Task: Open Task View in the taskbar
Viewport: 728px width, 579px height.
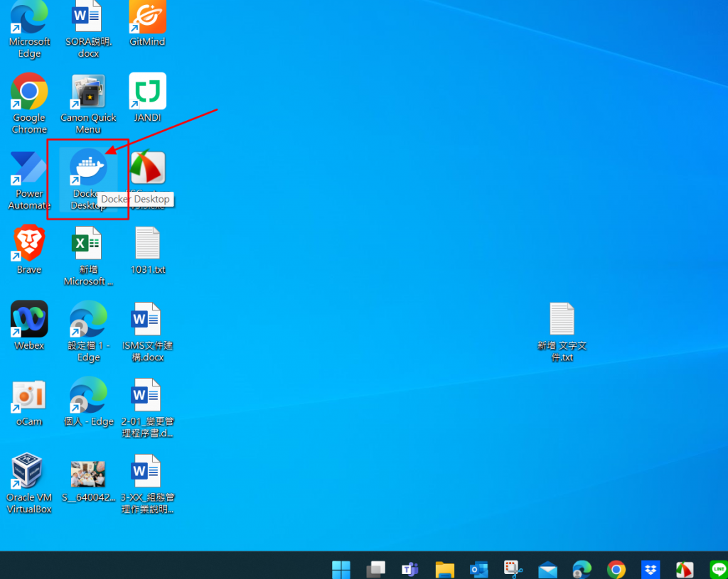Action: [x=375, y=570]
